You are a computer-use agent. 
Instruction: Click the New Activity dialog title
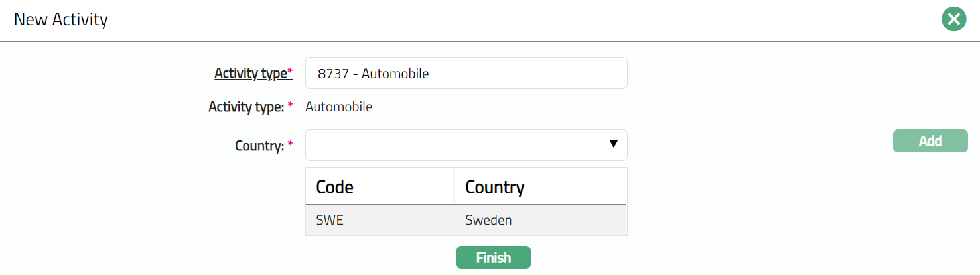(x=60, y=19)
